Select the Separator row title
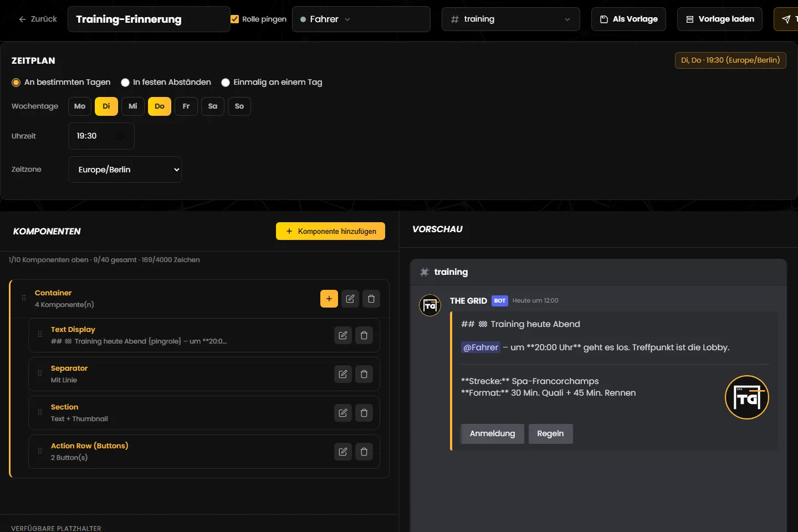798x532 pixels. [x=69, y=368]
